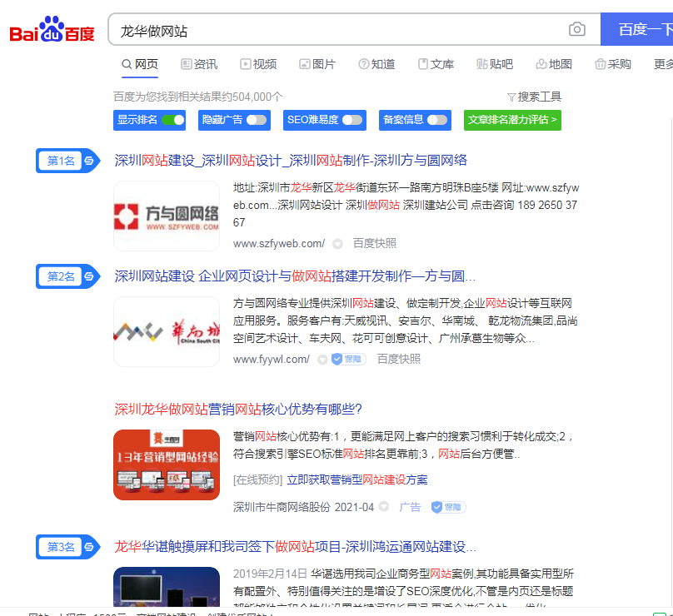Open the 采购 tab
The height and width of the screenshot is (616, 673).
(x=613, y=64)
